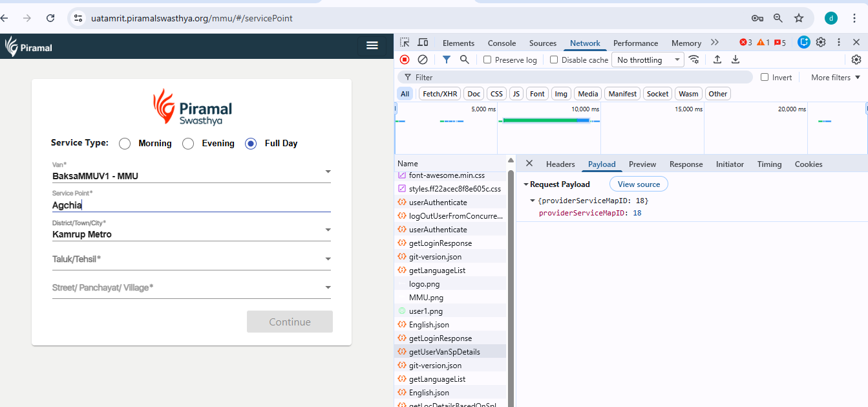
Task: Click the export HAR download icon
Action: click(736, 60)
